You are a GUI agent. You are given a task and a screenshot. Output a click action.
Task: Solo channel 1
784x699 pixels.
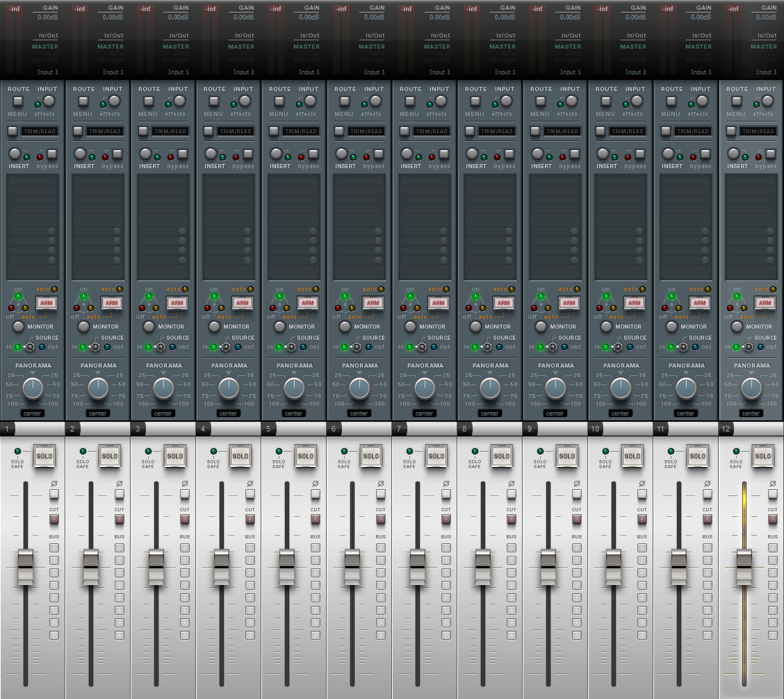pyautogui.click(x=44, y=456)
